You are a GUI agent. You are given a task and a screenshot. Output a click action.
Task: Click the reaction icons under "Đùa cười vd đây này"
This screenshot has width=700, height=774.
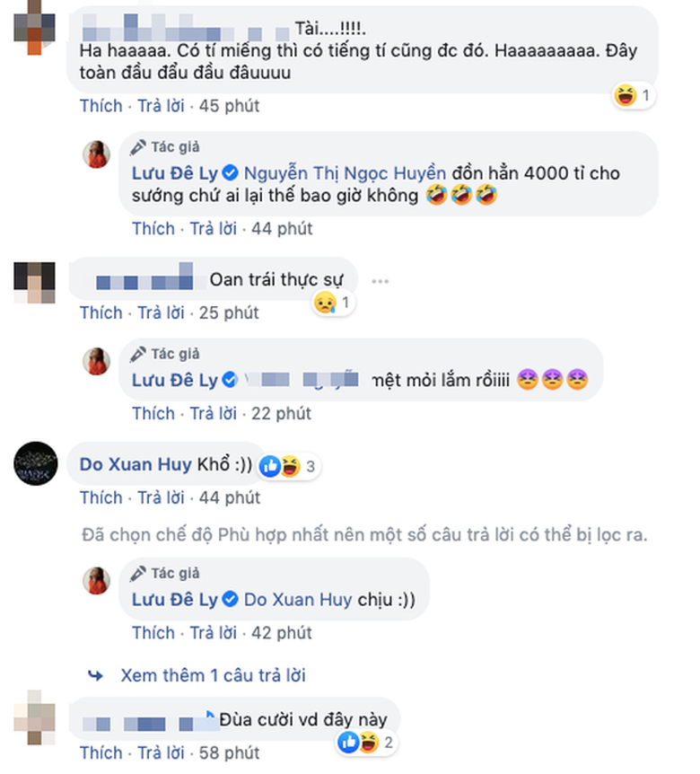[x=359, y=742]
